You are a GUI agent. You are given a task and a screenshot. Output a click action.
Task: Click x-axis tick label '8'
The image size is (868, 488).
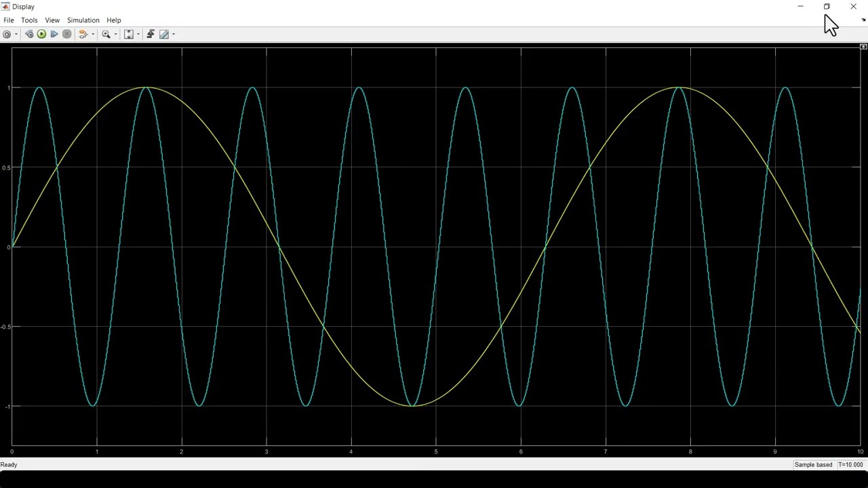coord(690,451)
